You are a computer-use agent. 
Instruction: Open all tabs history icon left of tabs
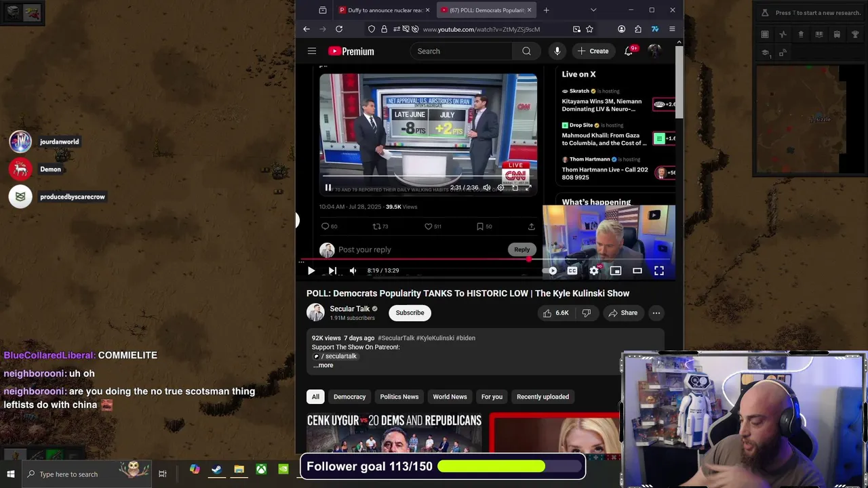click(x=323, y=10)
